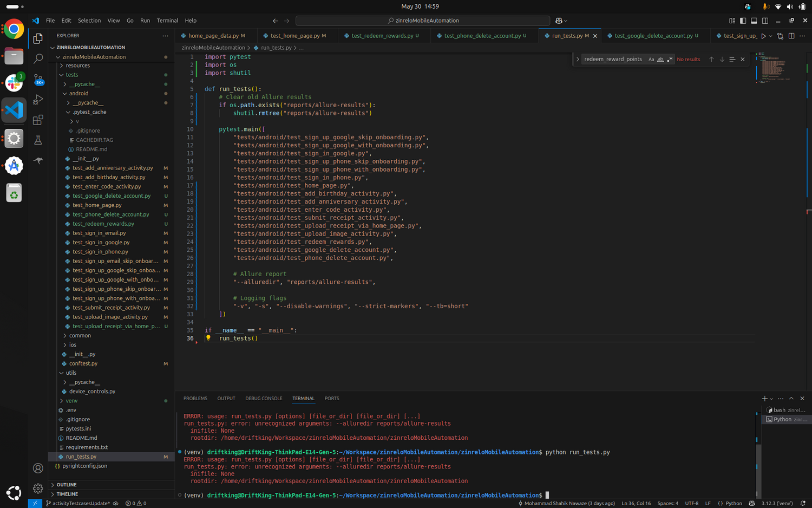Click the activityTestcasesUpdate branch in status bar

[81, 503]
